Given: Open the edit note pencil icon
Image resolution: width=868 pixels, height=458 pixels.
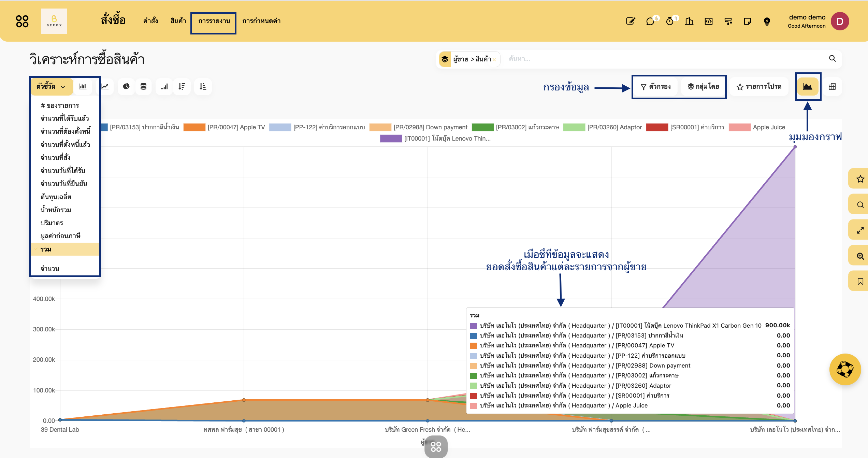Looking at the screenshot, I should click(x=631, y=21).
